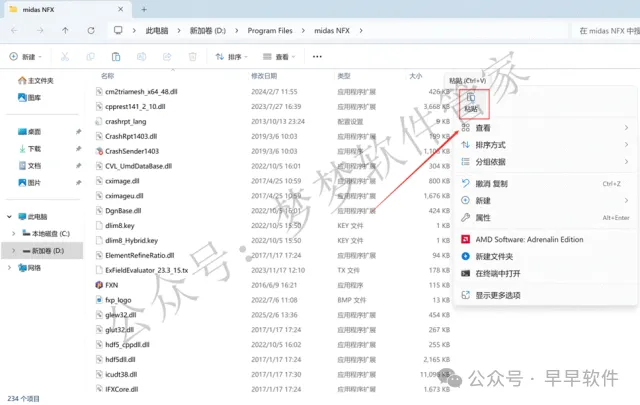Click the Back navigation arrow

click(14, 30)
